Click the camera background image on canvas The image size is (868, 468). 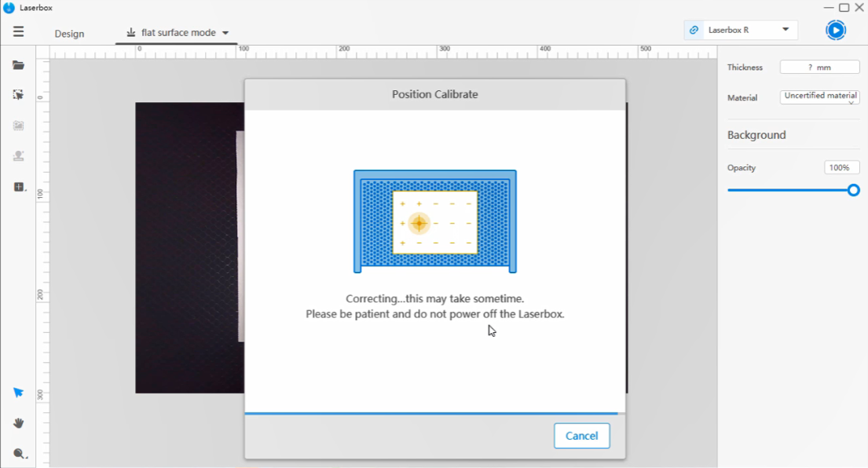point(189,248)
